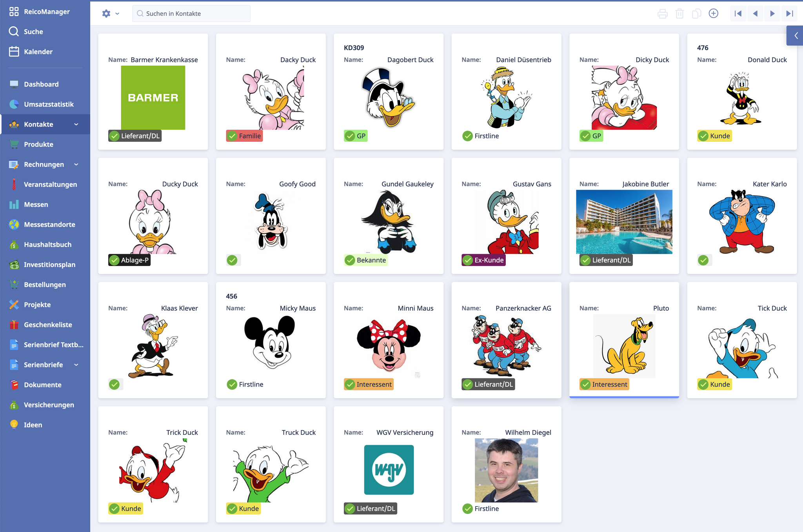Screen dimensions: 803x532
Task: Click the Projekte tools icon
Action: [14, 305]
